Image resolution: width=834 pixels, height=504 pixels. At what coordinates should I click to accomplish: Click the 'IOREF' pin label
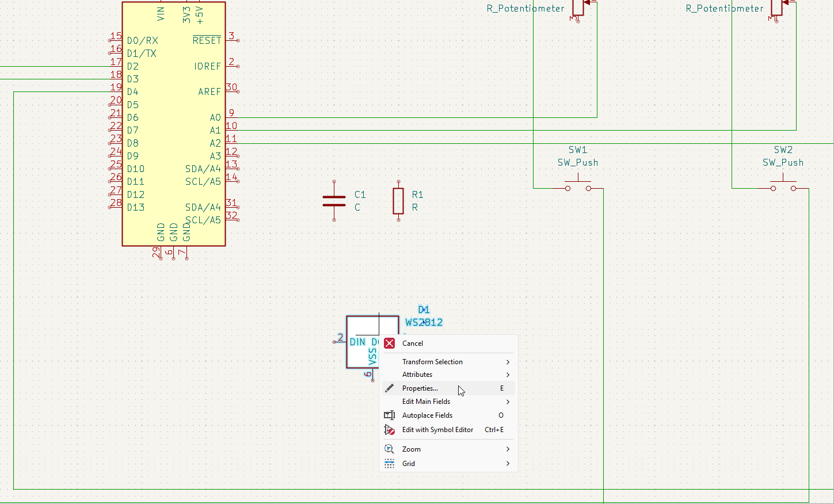[x=208, y=66]
